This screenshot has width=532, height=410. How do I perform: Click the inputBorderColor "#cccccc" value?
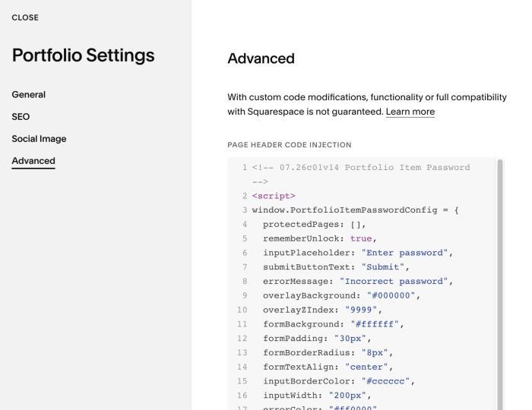(x=385, y=381)
